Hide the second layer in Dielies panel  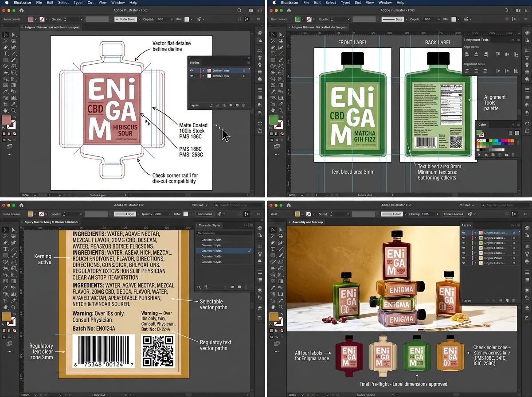click(x=192, y=76)
